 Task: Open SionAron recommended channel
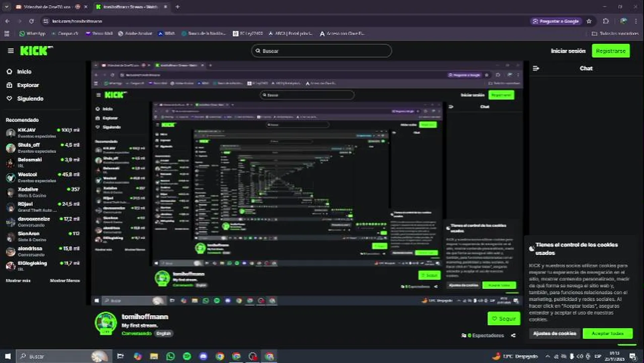43,236
